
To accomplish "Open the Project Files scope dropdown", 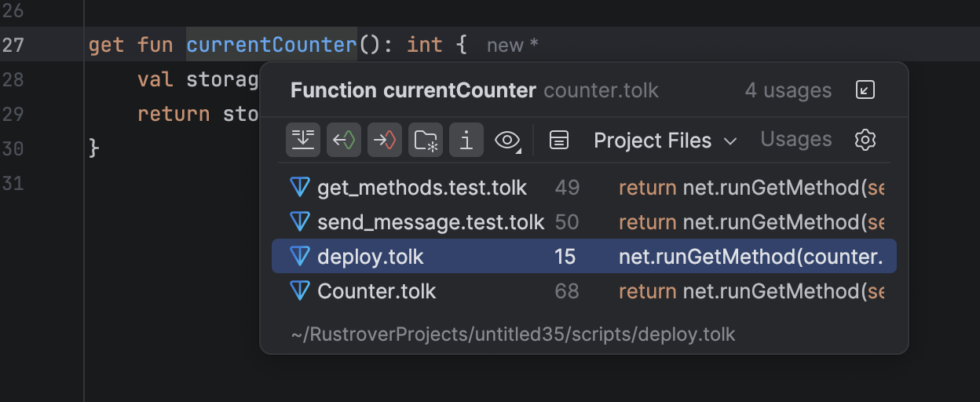I will (x=653, y=141).
